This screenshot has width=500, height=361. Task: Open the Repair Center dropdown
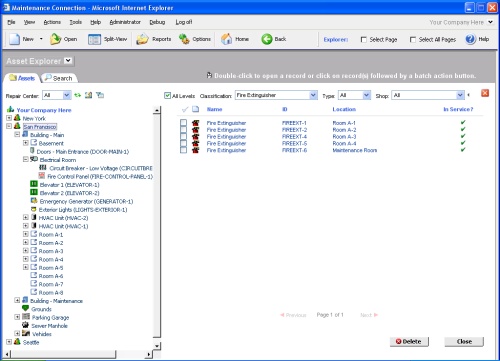tap(67, 95)
